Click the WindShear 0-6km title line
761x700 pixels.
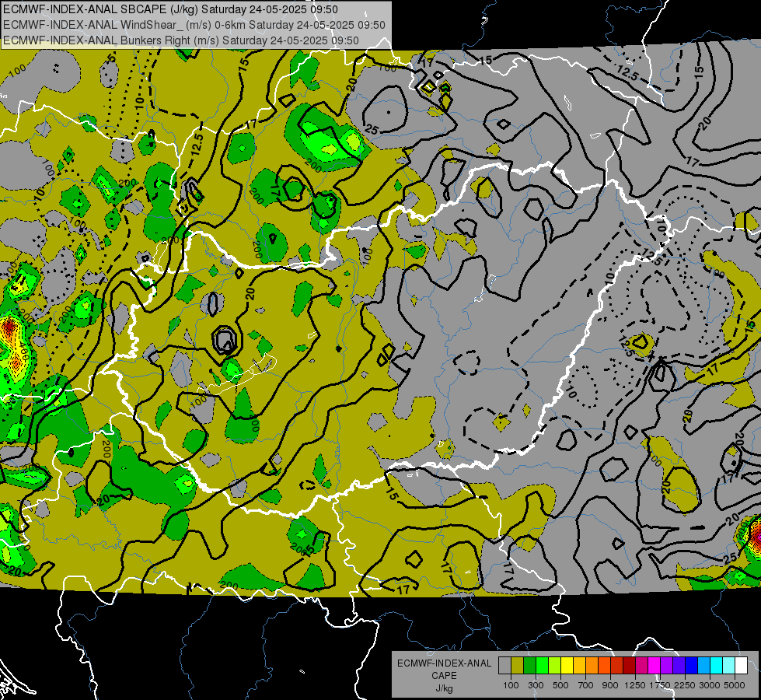coord(194,25)
